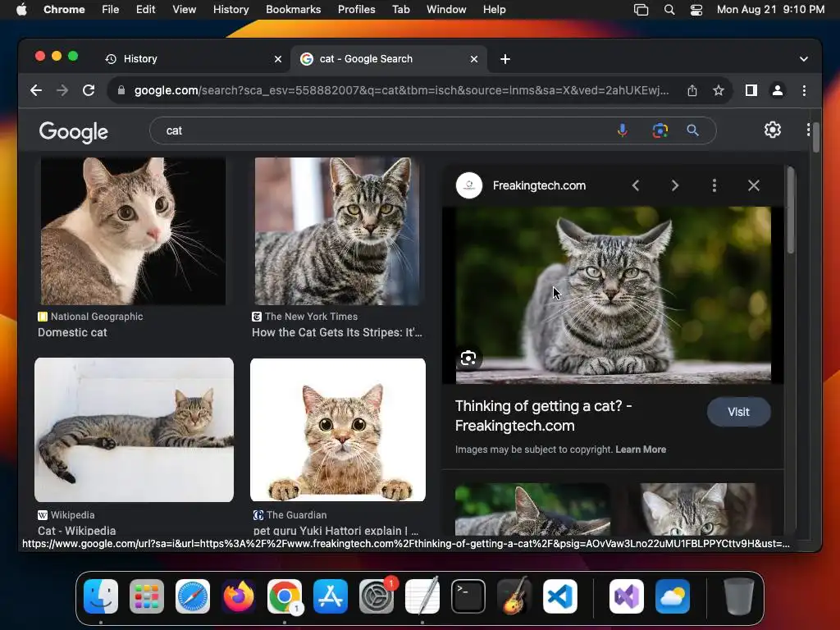Open Visual Studio Code from Dock

pos(559,596)
